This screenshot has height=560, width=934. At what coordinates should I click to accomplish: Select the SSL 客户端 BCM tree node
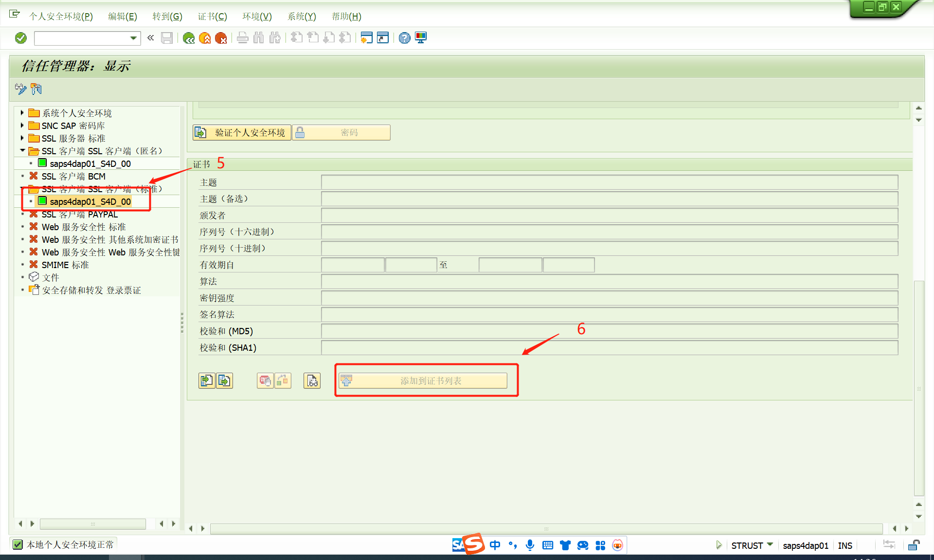73,176
